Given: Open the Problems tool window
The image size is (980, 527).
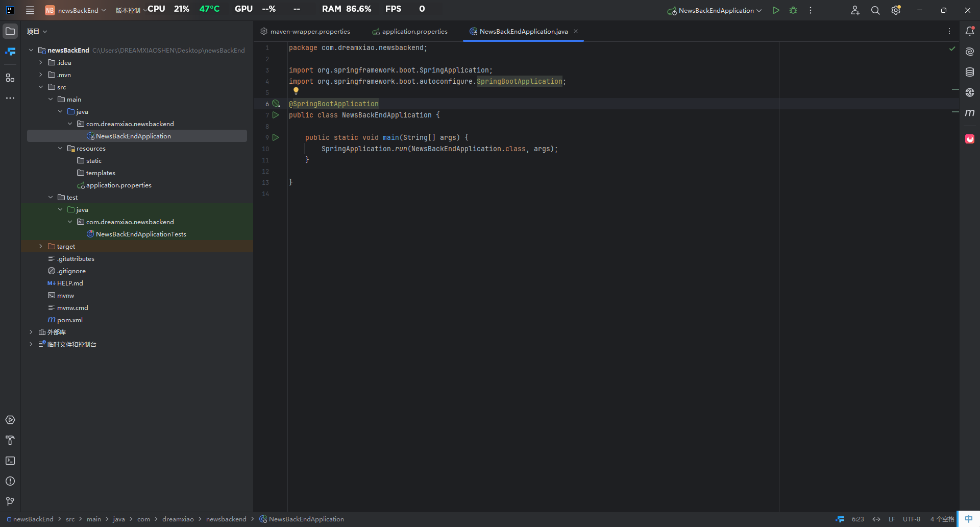Looking at the screenshot, I should pos(10,481).
